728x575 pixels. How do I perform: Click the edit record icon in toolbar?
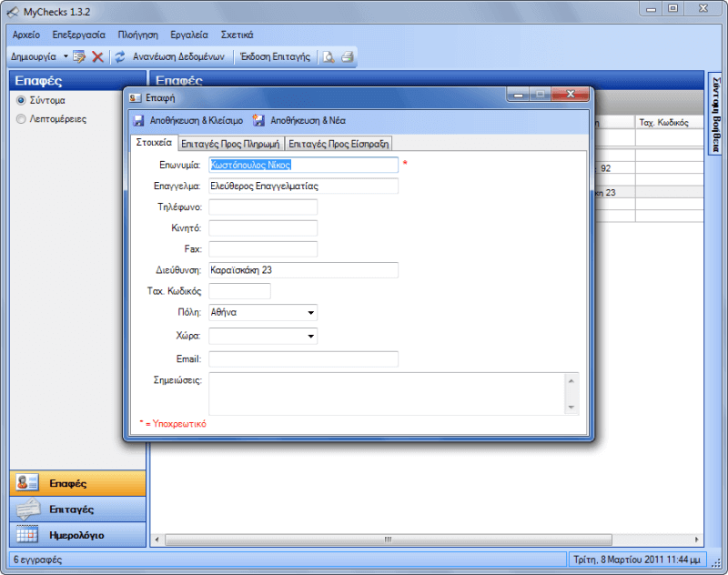pos(79,56)
